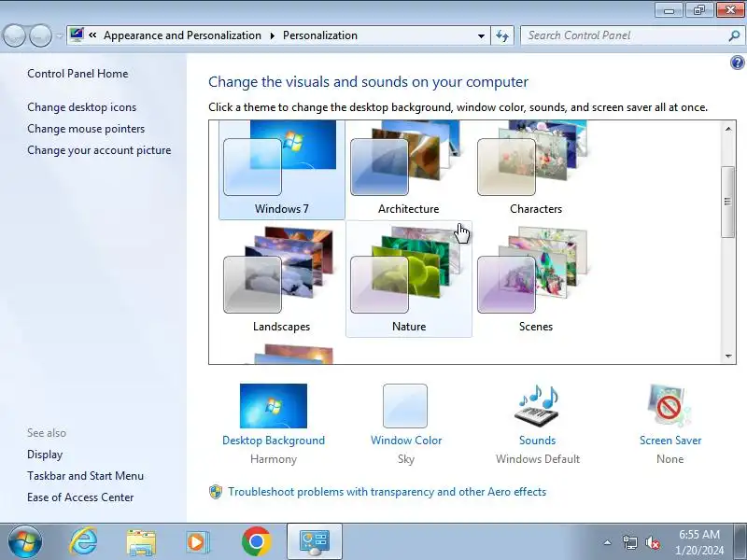This screenshot has height=560, width=747.
Task: Open Change your account picture
Action: (x=99, y=150)
